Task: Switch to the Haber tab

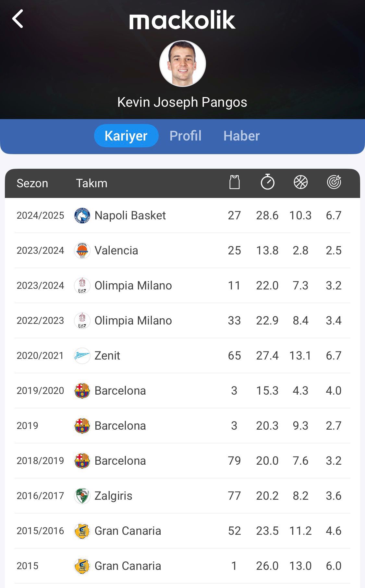Action: click(241, 136)
